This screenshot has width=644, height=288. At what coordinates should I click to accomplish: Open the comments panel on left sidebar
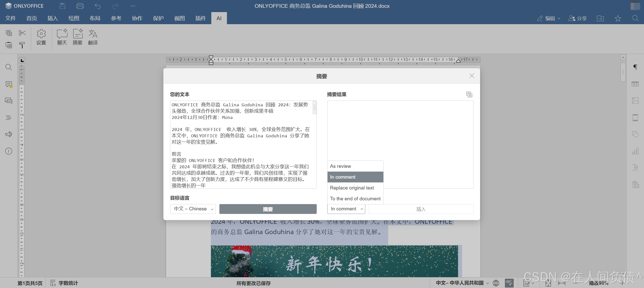pos(9,84)
